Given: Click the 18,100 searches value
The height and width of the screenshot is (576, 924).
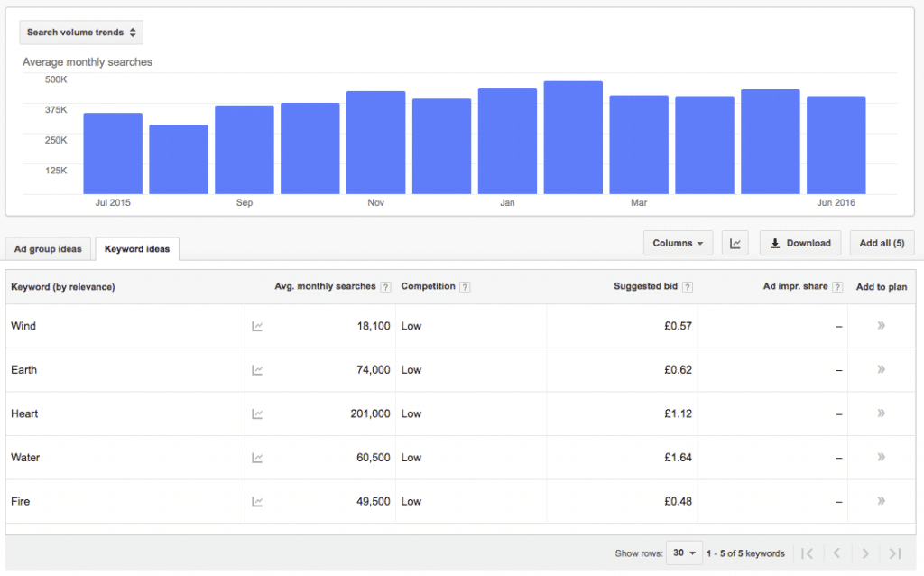Looking at the screenshot, I should [x=373, y=326].
